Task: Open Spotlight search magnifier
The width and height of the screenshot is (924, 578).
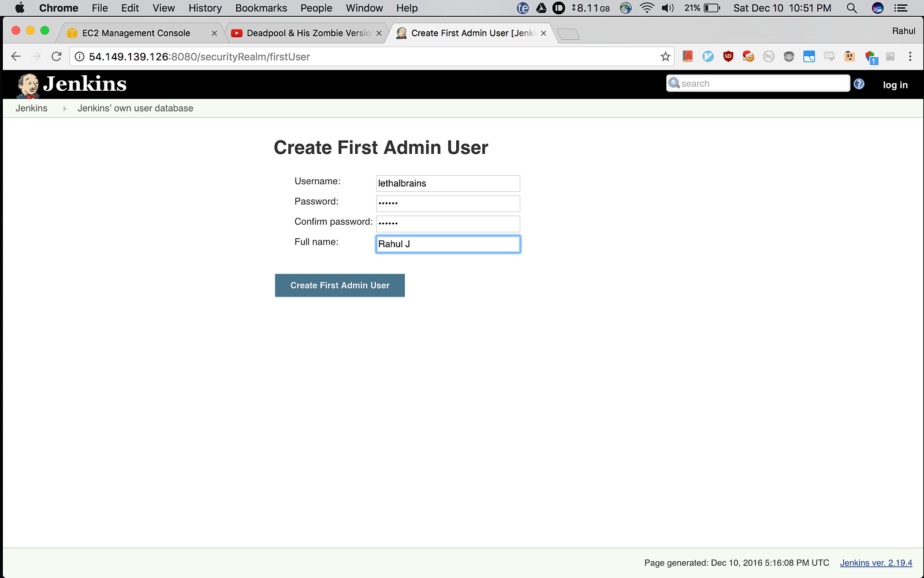Action: 852,8
